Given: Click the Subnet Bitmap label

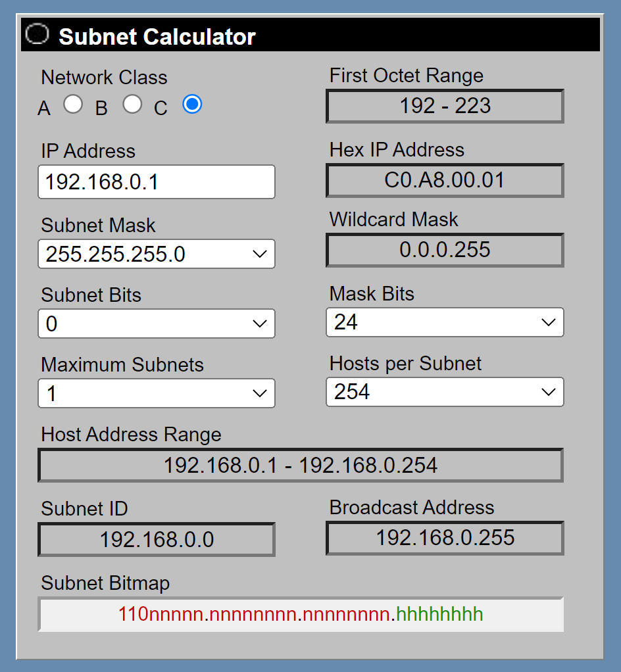Looking at the screenshot, I should click(105, 583).
